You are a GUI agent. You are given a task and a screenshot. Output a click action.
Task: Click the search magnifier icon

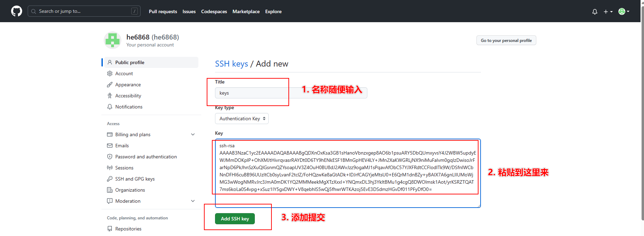click(x=34, y=11)
